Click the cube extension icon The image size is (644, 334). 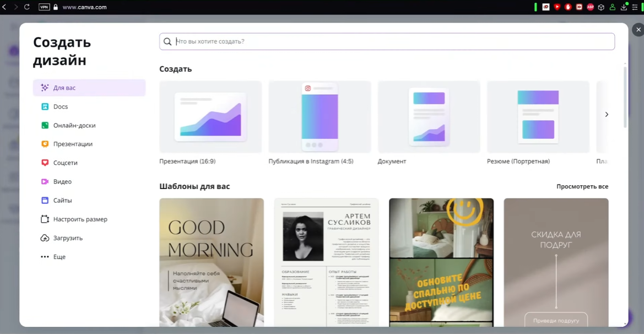(x=601, y=7)
